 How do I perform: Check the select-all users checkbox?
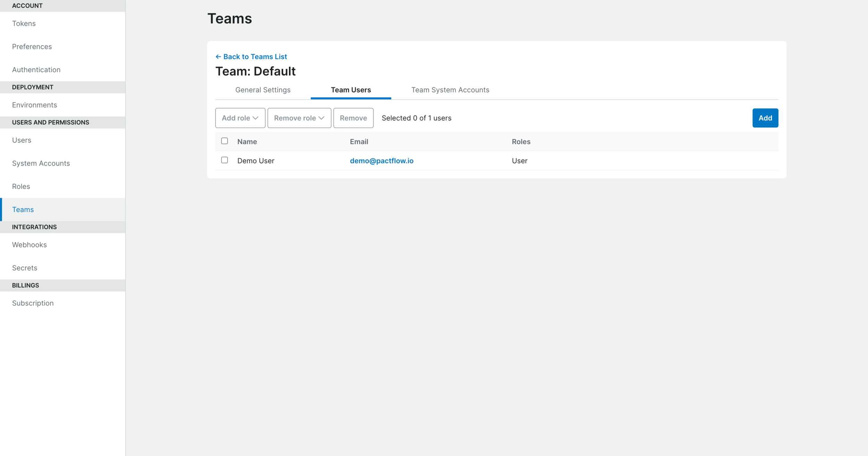[225, 141]
